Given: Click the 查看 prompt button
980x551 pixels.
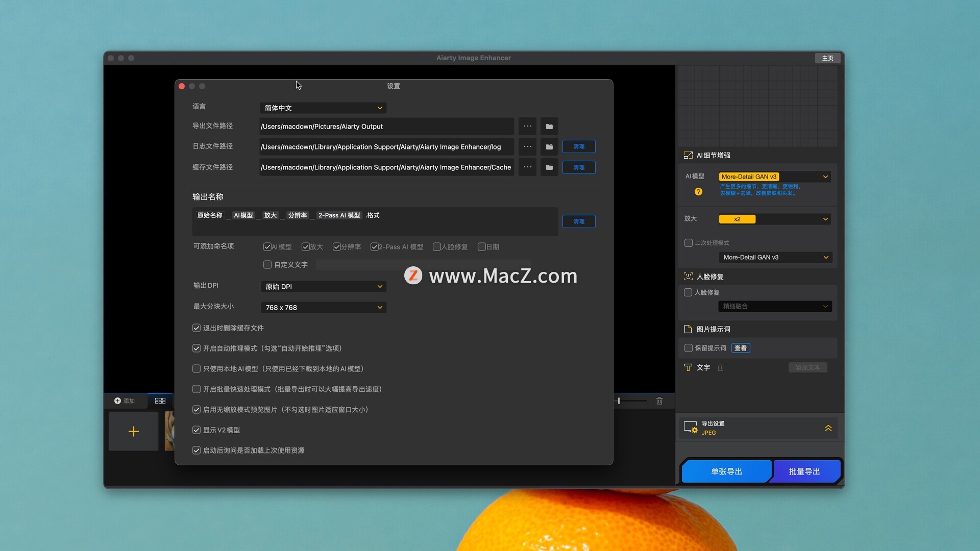Looking at the screenshot, I should pyautogui.click(x=741, y=348).
